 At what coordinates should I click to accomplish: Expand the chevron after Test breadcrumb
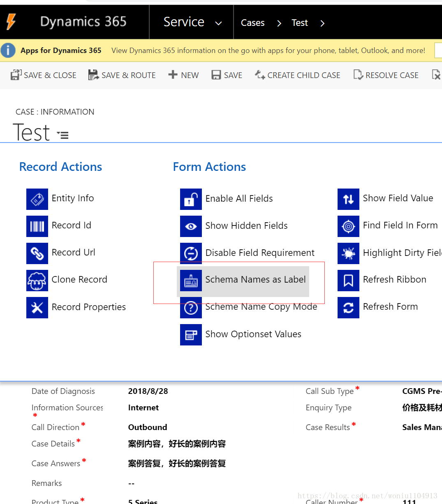(322, 23)
